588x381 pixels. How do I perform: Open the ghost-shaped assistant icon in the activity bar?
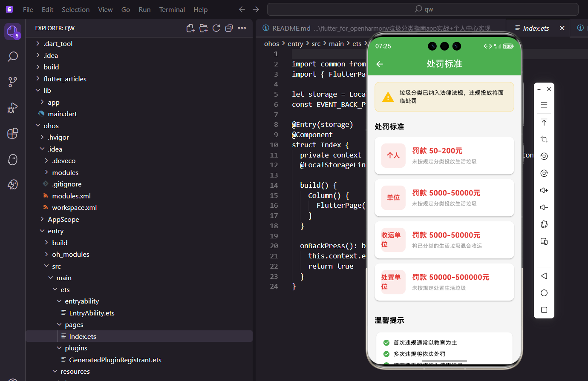coord(13,159)
